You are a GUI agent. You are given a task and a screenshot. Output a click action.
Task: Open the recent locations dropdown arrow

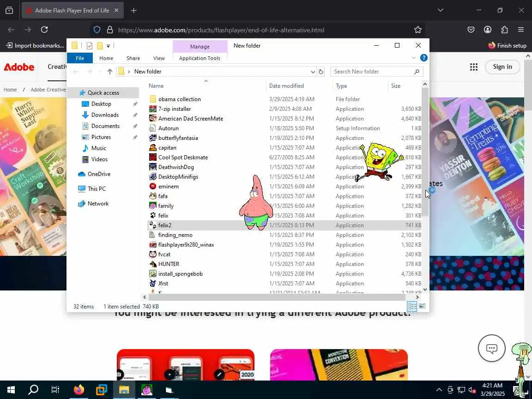[100, 72]
